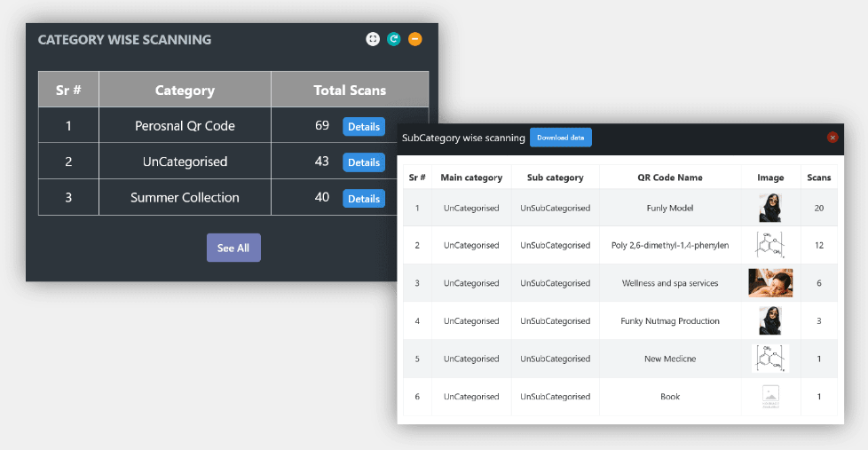
Task: Click the Book placeholder image icon
Action: (x=769, y=397)
